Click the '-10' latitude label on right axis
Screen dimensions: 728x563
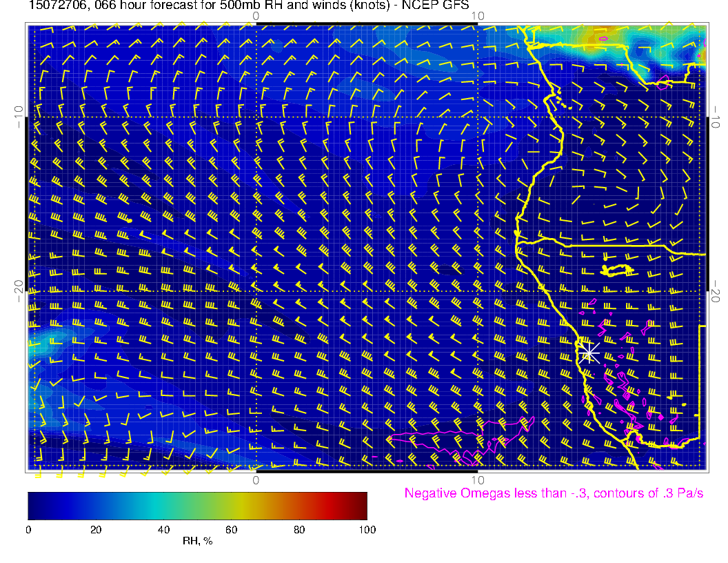coord(716,117)
